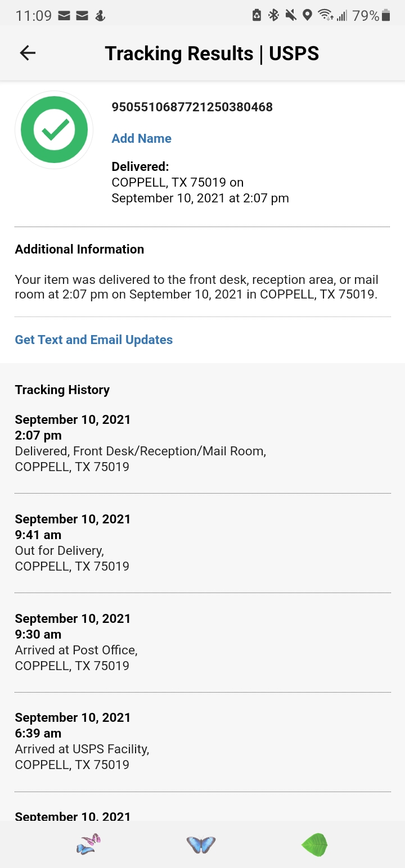Tap the green leaf icon

click(x=314, y=844)
